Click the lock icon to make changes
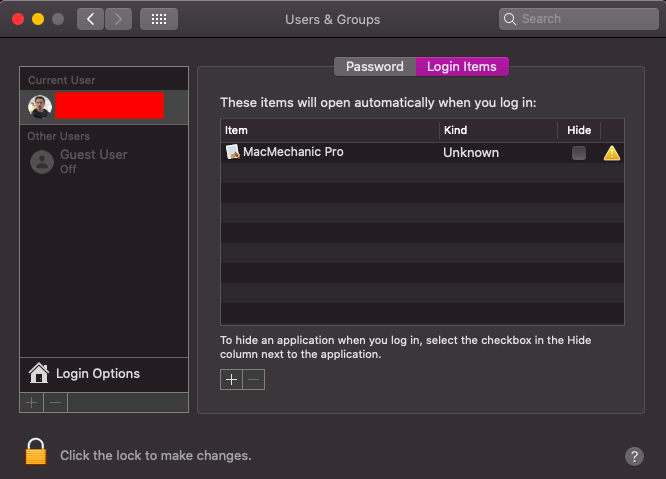 (x=36, y=452)
